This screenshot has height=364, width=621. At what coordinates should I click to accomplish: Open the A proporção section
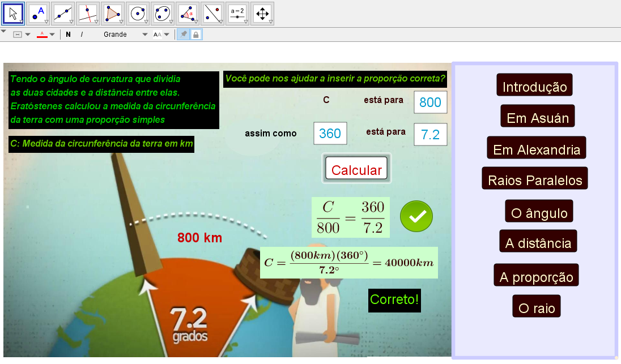[x=536, y=275]
